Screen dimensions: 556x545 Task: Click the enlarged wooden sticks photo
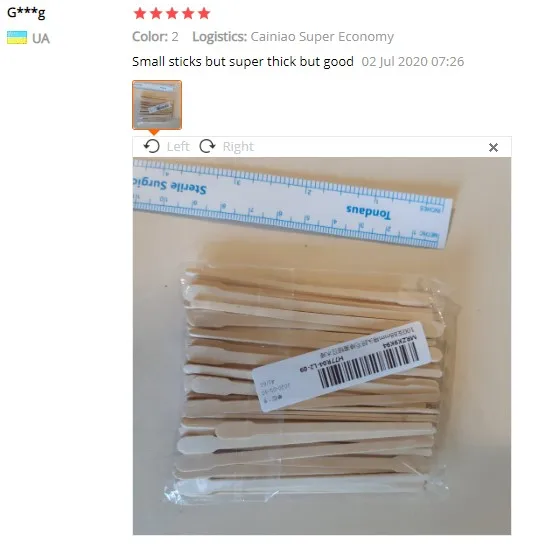[x=322, y=346]
